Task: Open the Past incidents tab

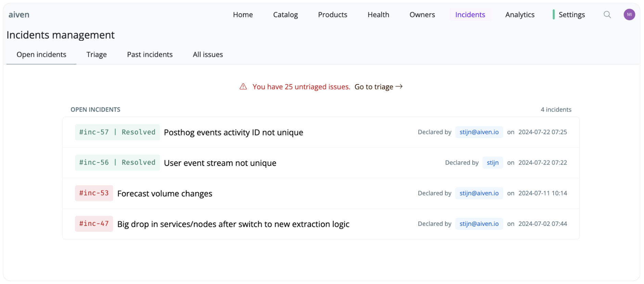Action: point(150,55)
